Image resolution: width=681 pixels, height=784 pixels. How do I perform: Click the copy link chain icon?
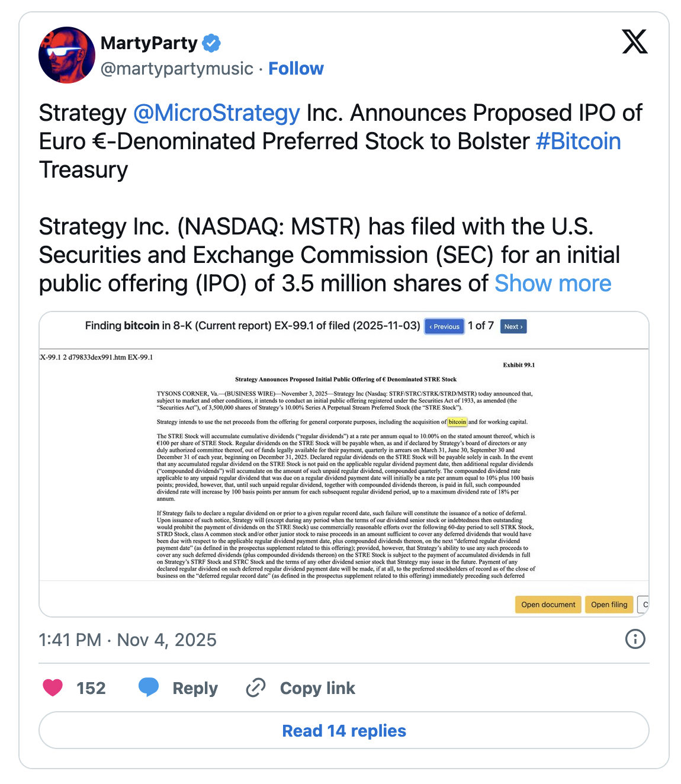[256, 687]
